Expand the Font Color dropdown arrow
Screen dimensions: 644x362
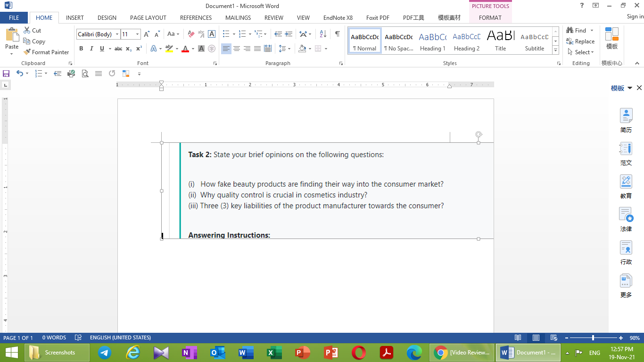click(x=192, y=49)
